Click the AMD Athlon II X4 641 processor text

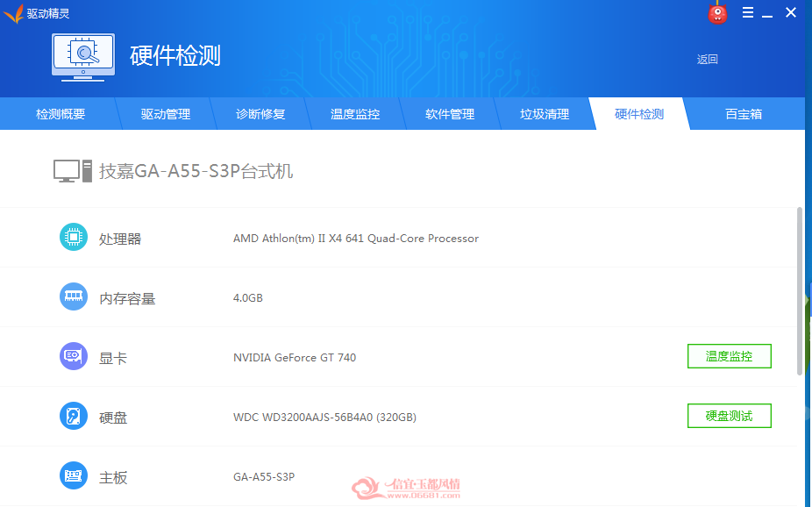[356, 239]
